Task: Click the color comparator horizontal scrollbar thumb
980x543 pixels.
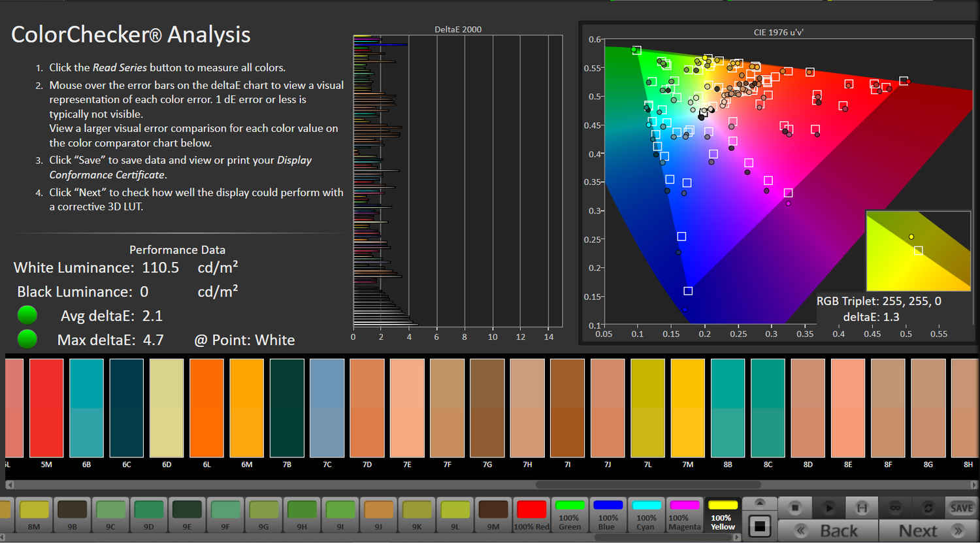Action: coord(647,485)
